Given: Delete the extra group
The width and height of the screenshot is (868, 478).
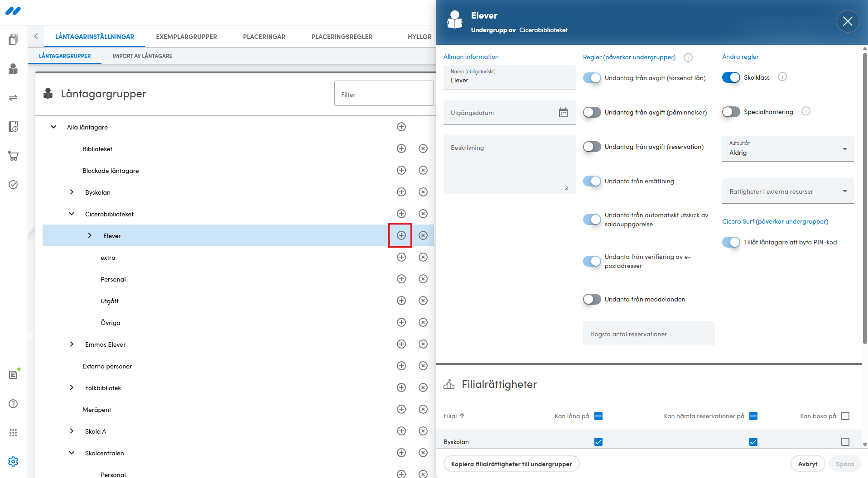Looking at the screenshot, I should [x=423, y=257].
